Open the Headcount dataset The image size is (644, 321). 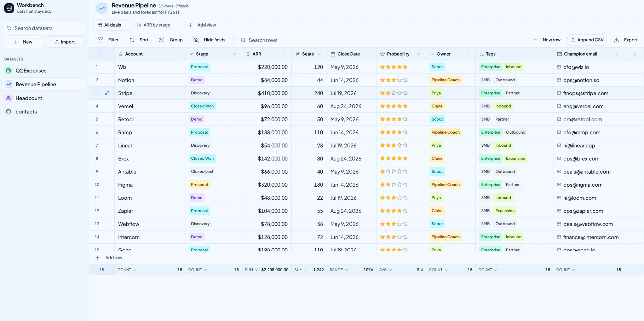coord(44,98)
